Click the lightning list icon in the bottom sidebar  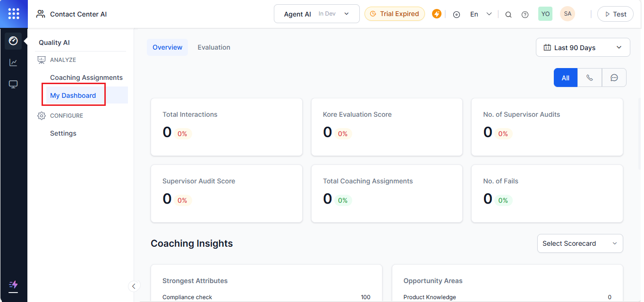pos(13,285)
